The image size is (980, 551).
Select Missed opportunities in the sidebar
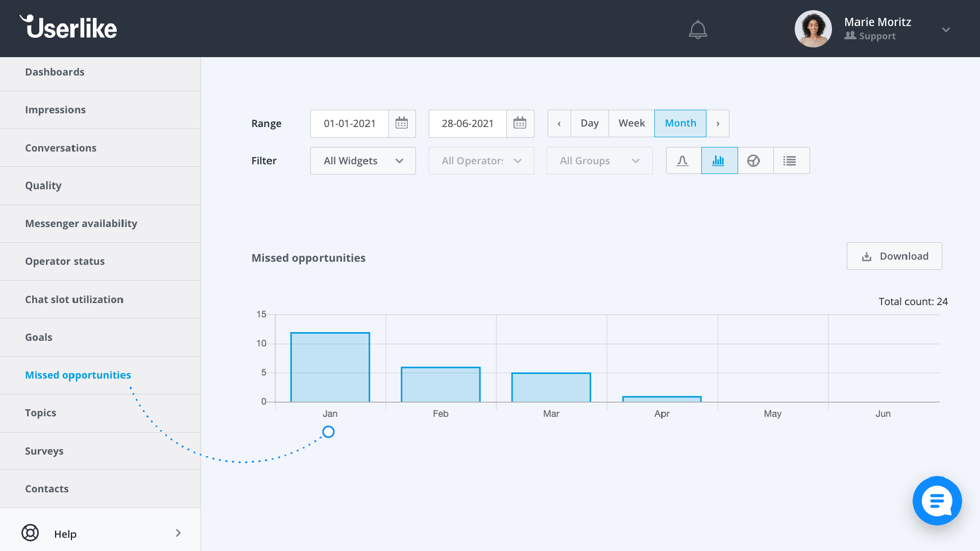100,375
